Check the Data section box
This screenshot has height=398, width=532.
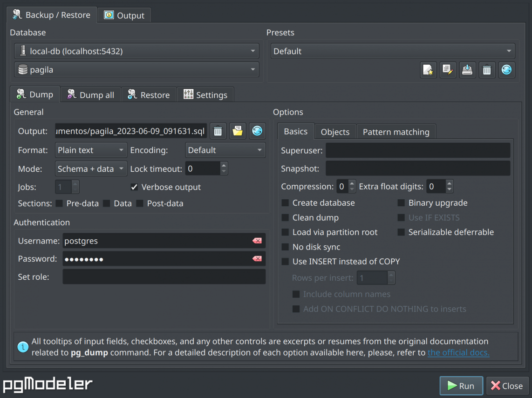[107, 203]
